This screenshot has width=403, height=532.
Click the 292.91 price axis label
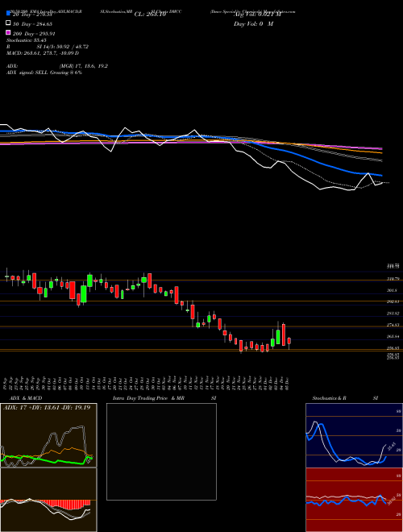[393, 301]
